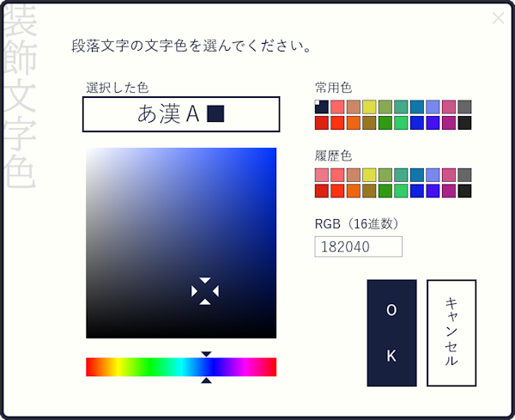
Task: Click the キャンセル button
Action: 451,332
